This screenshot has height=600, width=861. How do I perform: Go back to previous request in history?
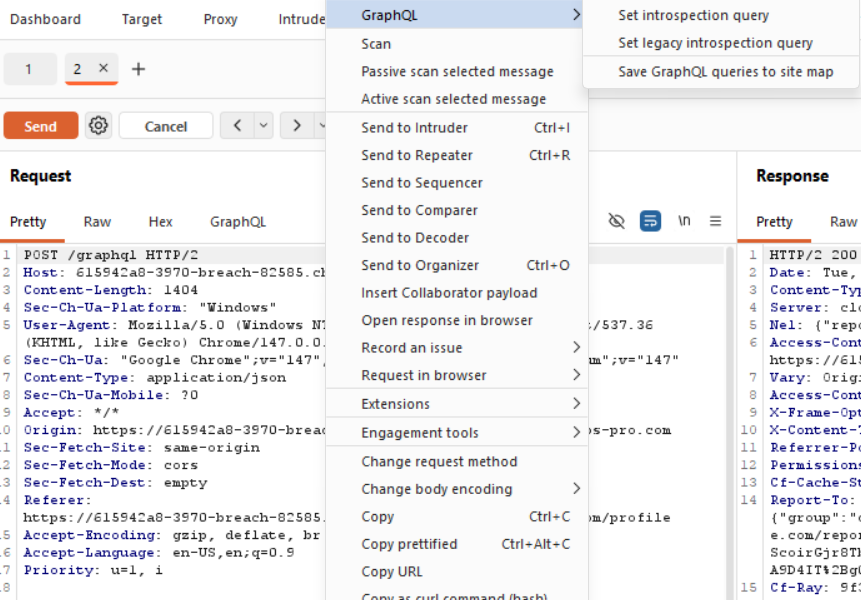coord(237,126)
